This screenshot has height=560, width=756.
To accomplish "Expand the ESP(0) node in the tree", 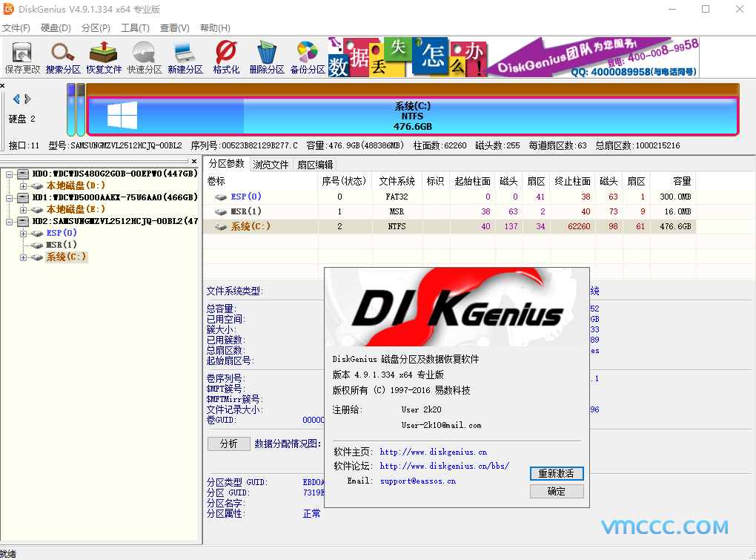I will 23,234.
